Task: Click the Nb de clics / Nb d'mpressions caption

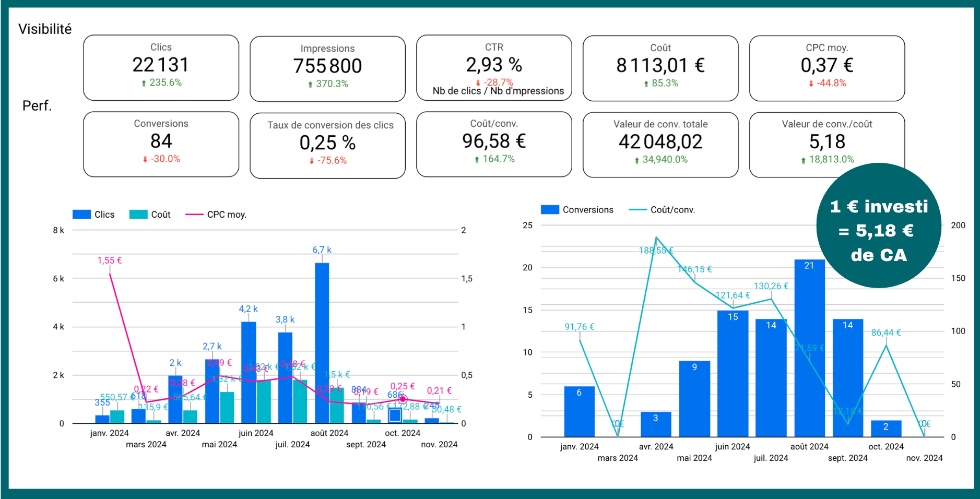Action: tap(498, 91)
